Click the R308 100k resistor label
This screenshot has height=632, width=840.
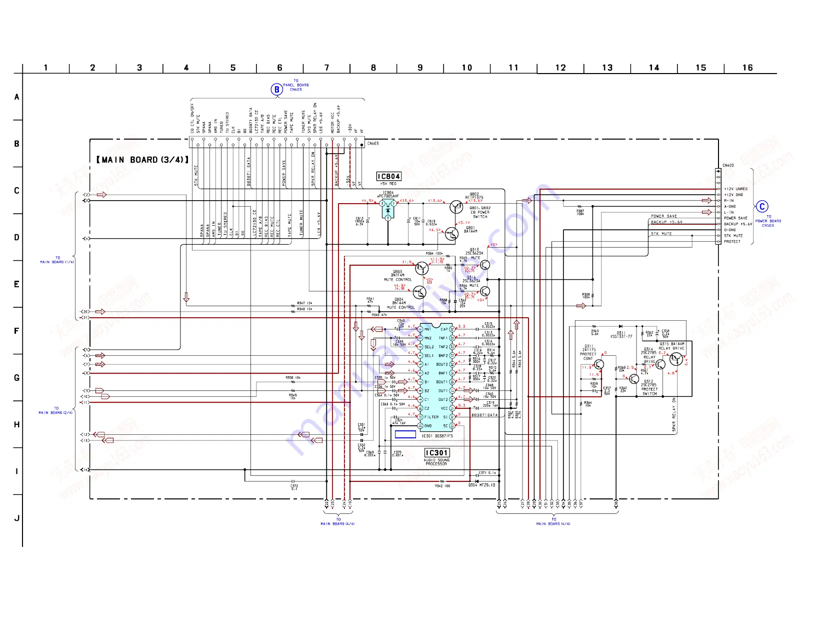(585, 296)
